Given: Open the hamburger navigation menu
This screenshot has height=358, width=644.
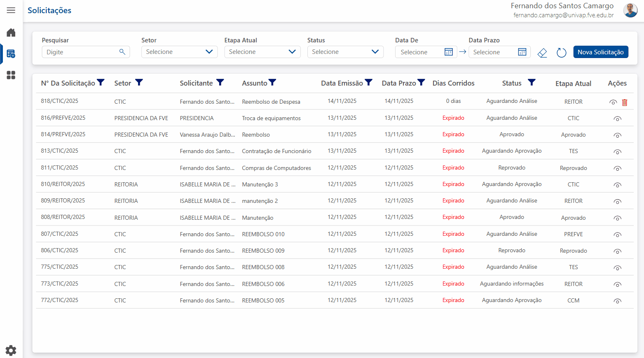Looking at the screenshot, I should [x=11, y=10].
